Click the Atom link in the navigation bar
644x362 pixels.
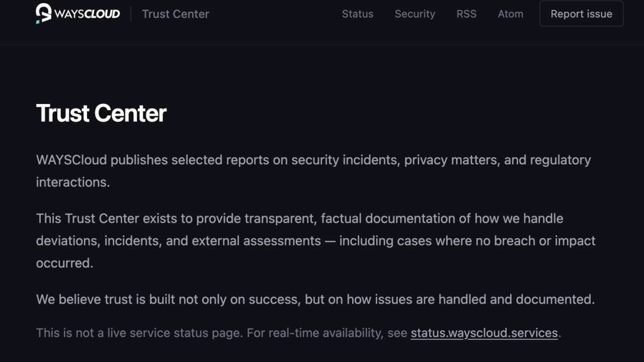click(x=511, y=14)
